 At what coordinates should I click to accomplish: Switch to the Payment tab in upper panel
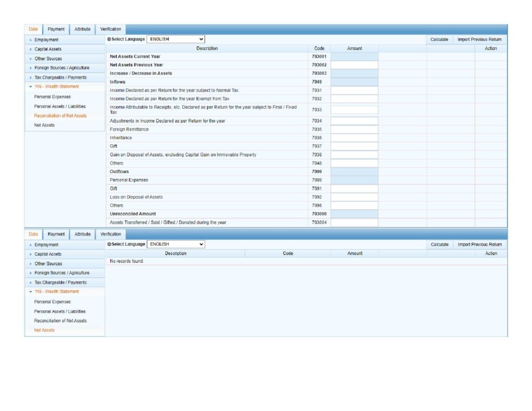pos(56,30)
